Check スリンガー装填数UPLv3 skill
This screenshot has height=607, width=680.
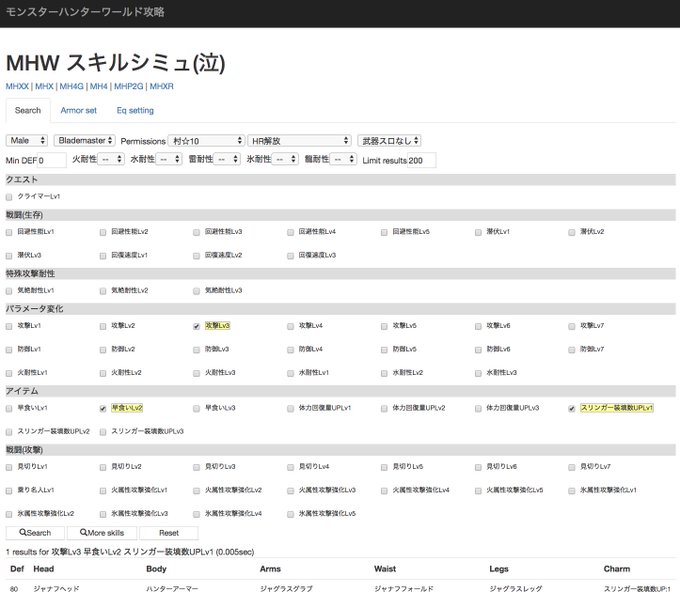click(x=103, y=432)
